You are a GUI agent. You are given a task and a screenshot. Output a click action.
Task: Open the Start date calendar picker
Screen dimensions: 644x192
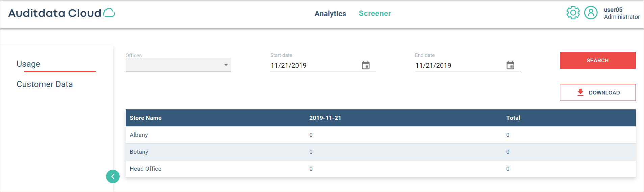[366, 65]
